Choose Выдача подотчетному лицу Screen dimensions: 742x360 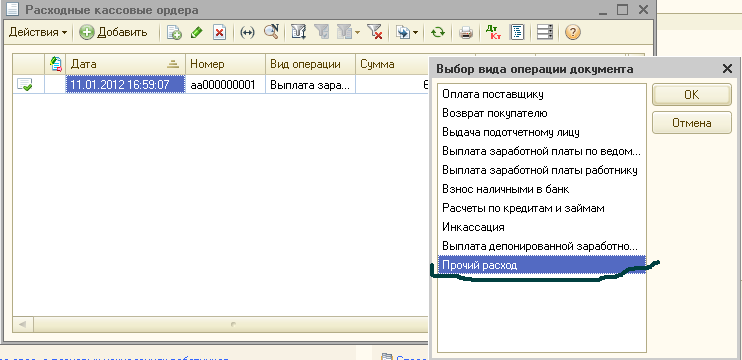(x=542, y=132)
